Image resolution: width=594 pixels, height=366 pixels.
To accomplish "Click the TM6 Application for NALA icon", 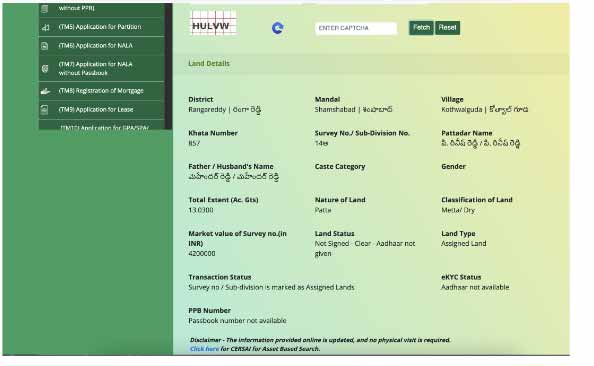I will coord(45,46).
